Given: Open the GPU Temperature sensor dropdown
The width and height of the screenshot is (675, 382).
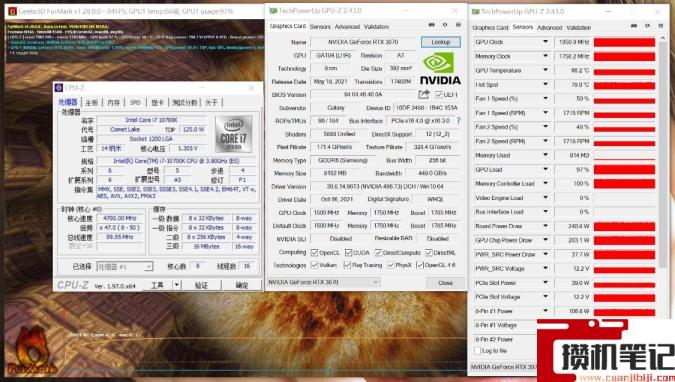Looking at the screenshot, I should (x=545, y=70).
